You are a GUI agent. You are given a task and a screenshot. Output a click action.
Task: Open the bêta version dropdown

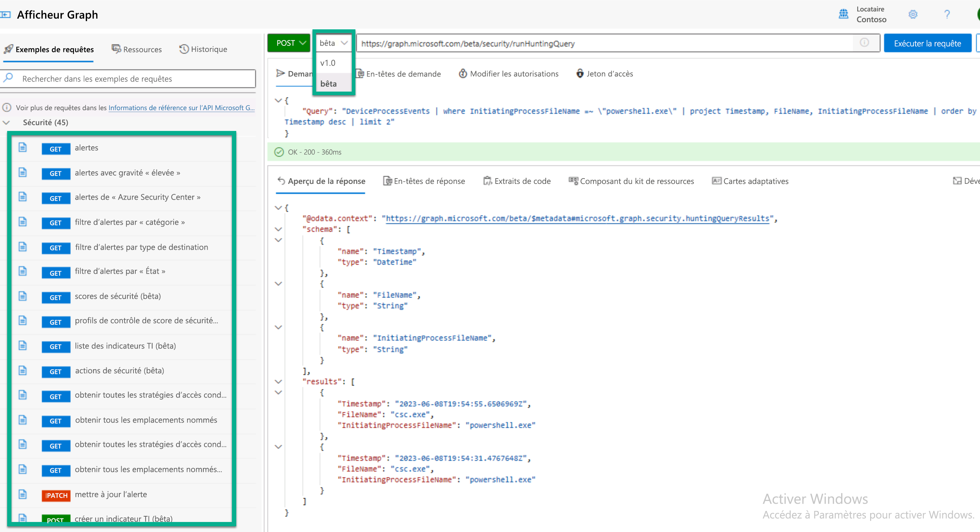(x=333, y=43)
